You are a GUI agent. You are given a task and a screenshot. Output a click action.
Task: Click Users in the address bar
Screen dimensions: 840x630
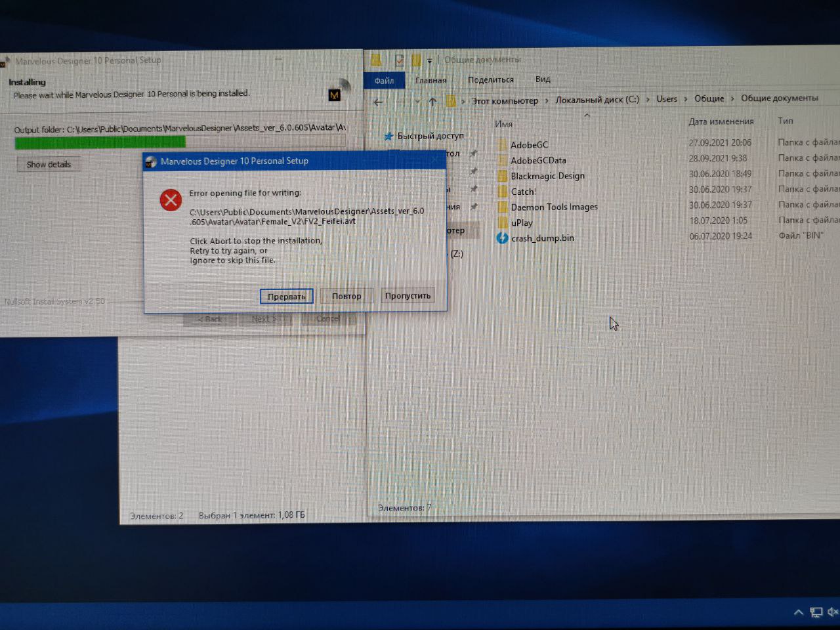pyautogui.click(x=667, y=98)
